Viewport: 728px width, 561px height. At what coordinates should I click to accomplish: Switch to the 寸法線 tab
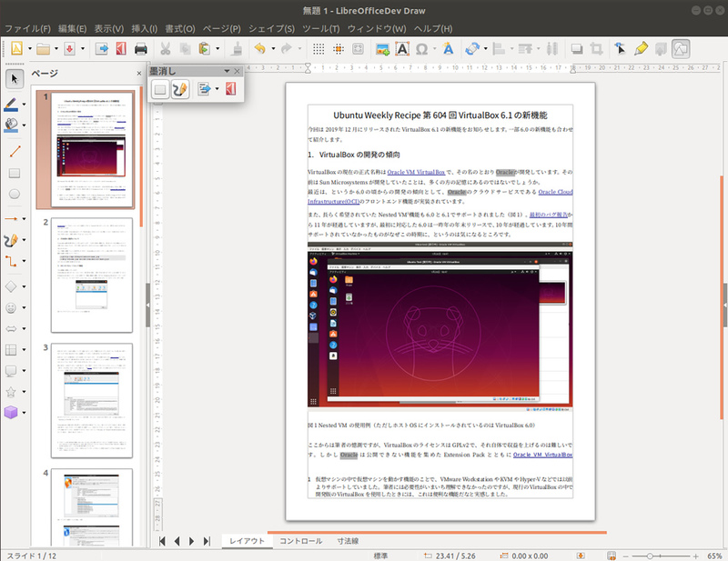pos(348,541)
